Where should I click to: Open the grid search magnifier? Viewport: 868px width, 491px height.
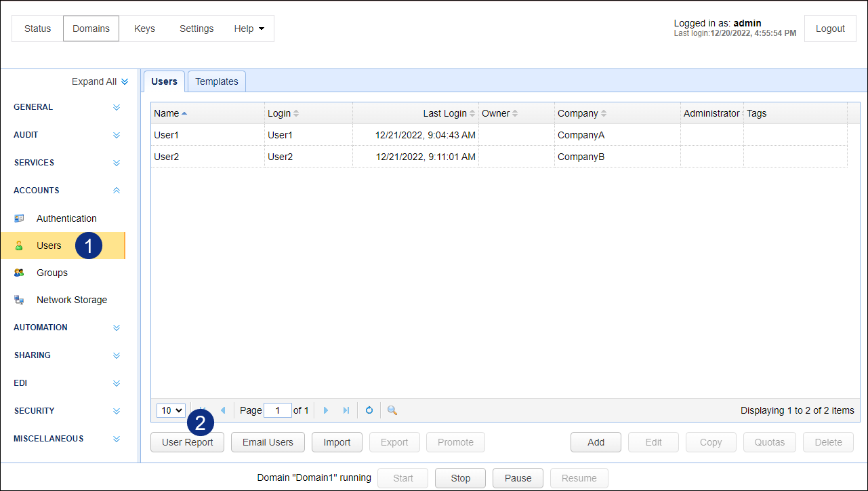(x=392, y=410)
